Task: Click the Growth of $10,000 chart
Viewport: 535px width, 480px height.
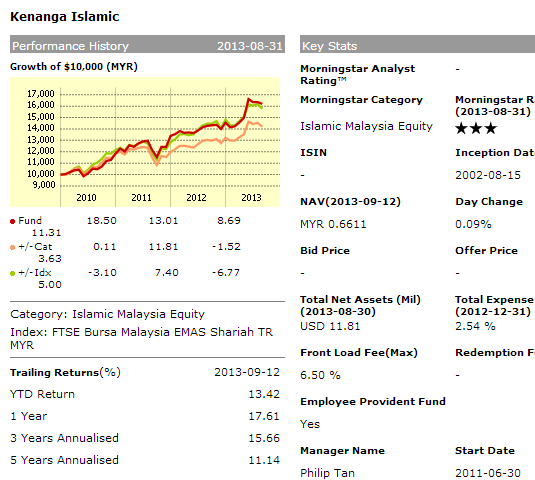Action: tap(145, 142)
